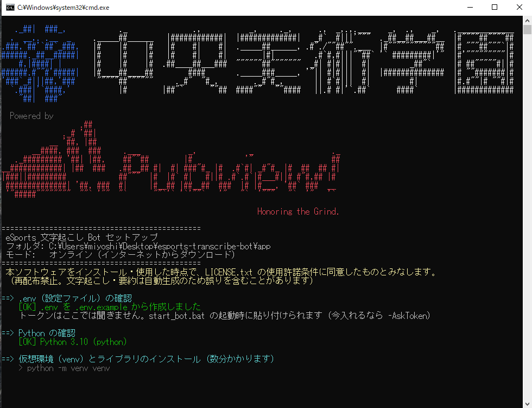The width and height of the screenshot is (532, 408).
Task: Click the folder path line ending esports-transcribe-bot¥app
Action: pyautogui.click(x=138, y=246)
